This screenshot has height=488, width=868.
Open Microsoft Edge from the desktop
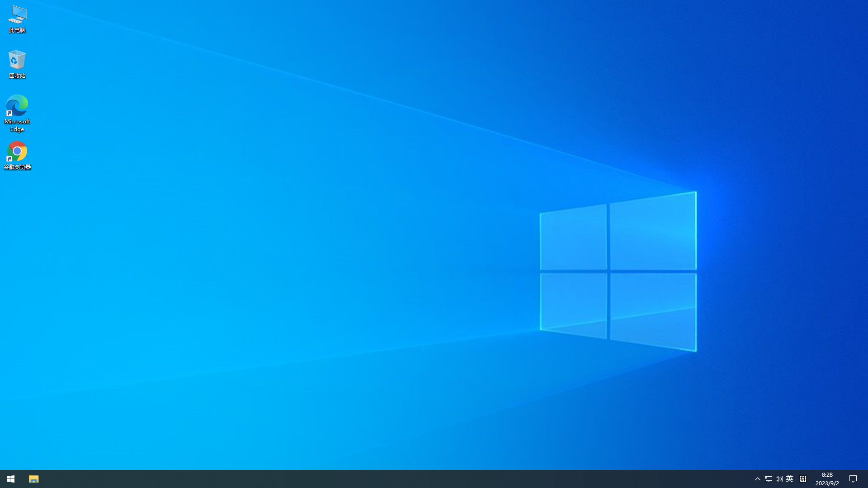[17, 113]
